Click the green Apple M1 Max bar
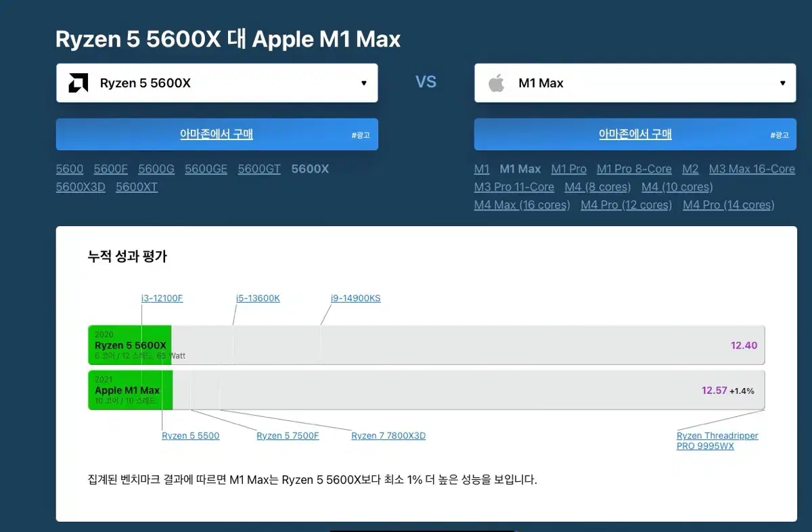 coord(131,390)
